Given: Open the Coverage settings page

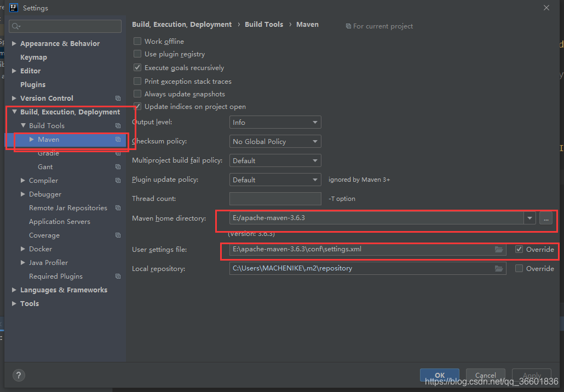Looking at the screenshot, I should point(44,235).
